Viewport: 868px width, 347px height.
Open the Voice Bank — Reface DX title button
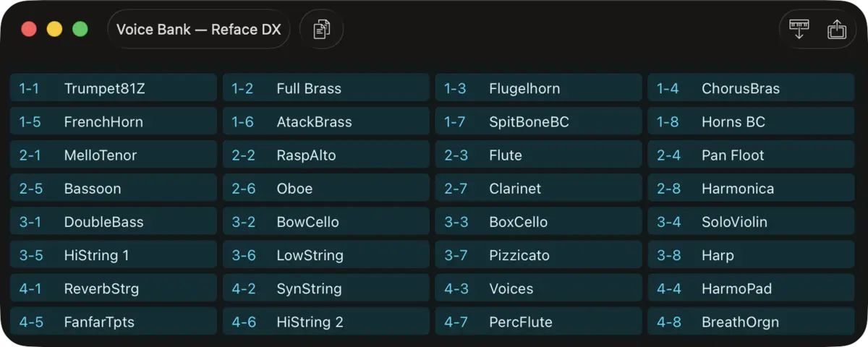(198, 30)
